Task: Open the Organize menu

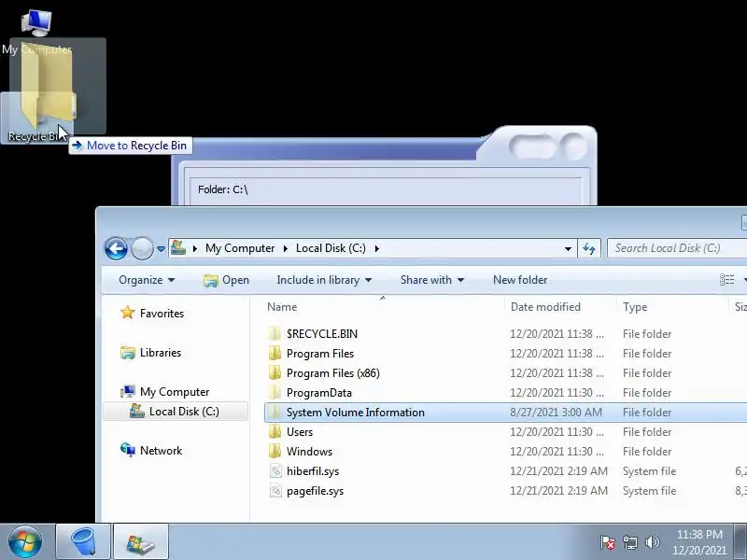Action: click(147, 280)
